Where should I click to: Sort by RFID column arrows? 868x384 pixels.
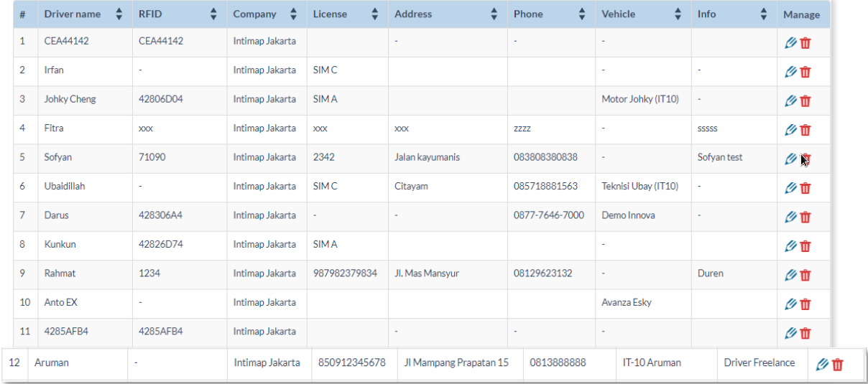[x=213, y=14]
